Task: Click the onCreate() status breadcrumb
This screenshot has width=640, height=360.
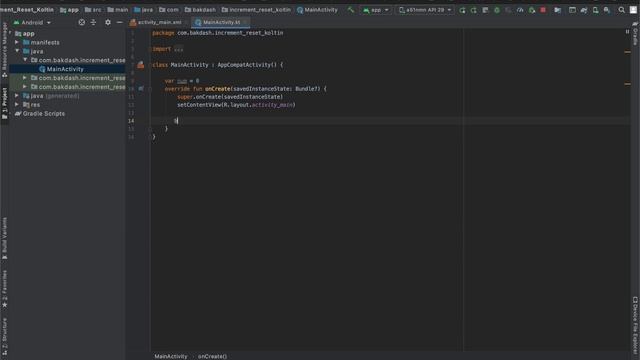Action: click(x=212, y=356)
